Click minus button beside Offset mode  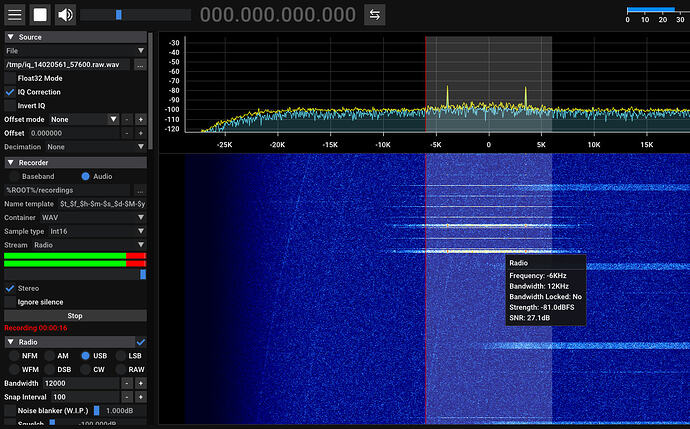click(x=127, y=119)
